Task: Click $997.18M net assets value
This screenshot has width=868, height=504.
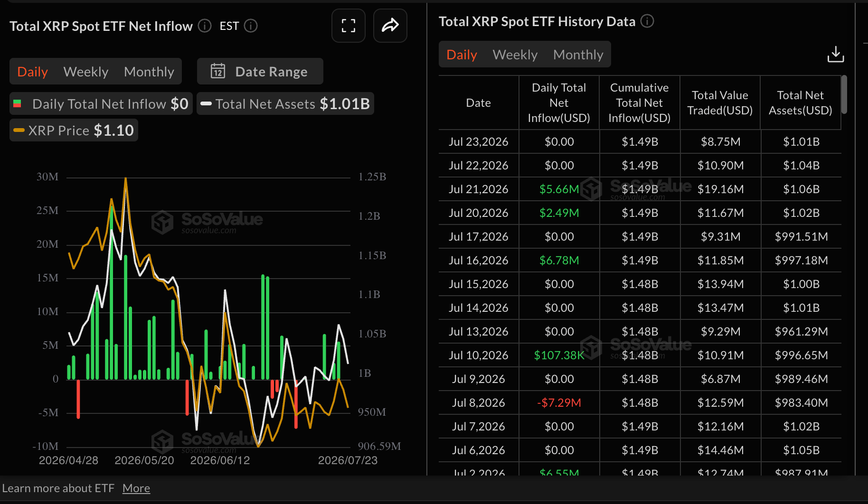Action: tap(802, 260)
